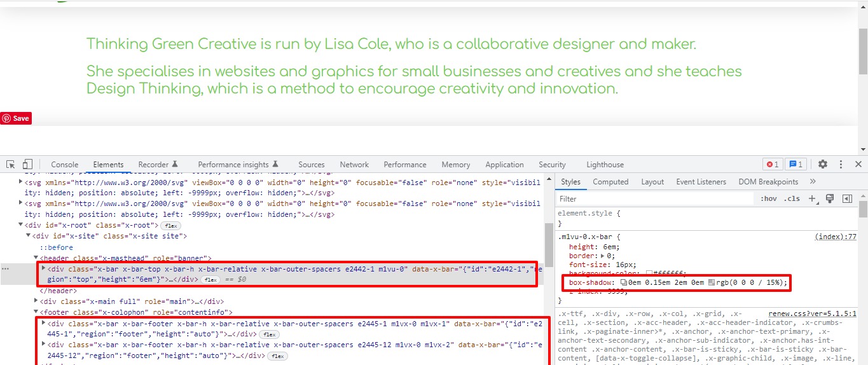
Task: Open the Computed tab
Action: 610,182
